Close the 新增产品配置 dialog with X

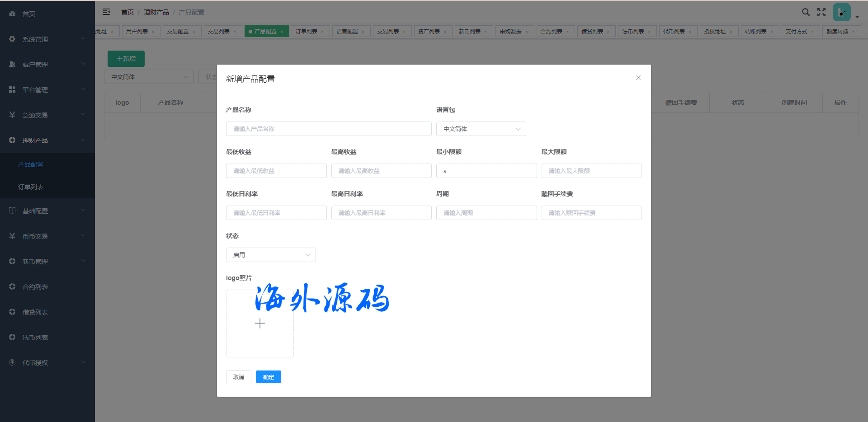pos(638,78)
